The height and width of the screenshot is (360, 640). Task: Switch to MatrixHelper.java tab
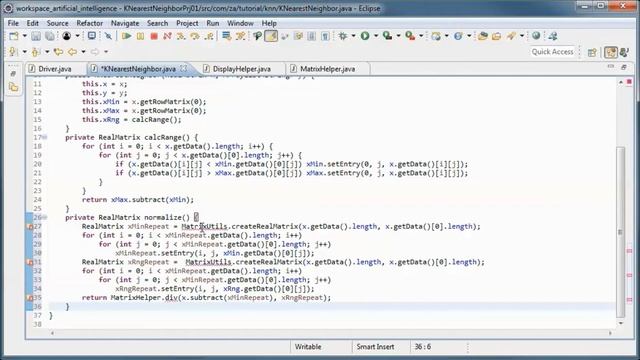pos(327,69)
